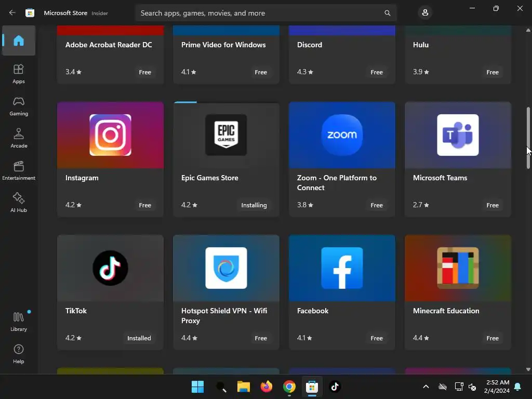Click Installed button on TikTok
This screenshot has width=532, height=399.
pos(139,338)
